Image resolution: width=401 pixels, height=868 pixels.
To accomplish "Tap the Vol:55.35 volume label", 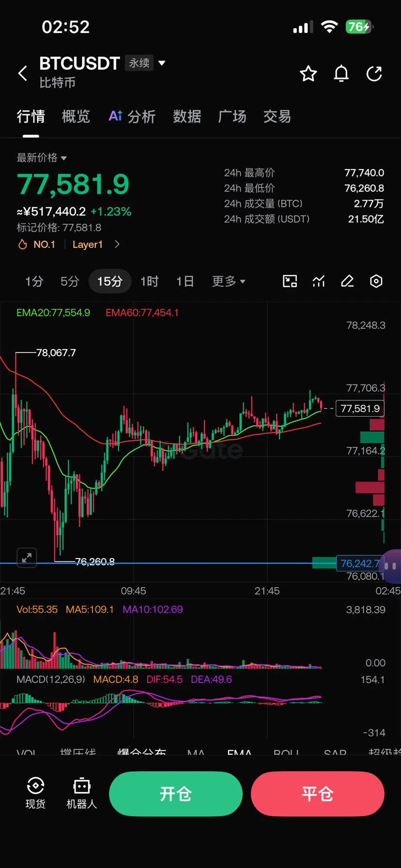I will pyautogui.click(x=37, y=609).
